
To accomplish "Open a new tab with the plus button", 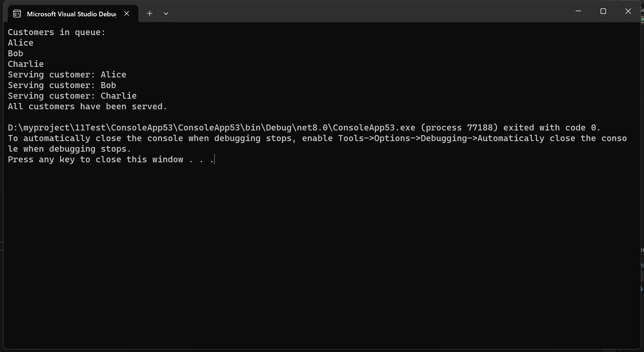I will [x=149, y=13].
